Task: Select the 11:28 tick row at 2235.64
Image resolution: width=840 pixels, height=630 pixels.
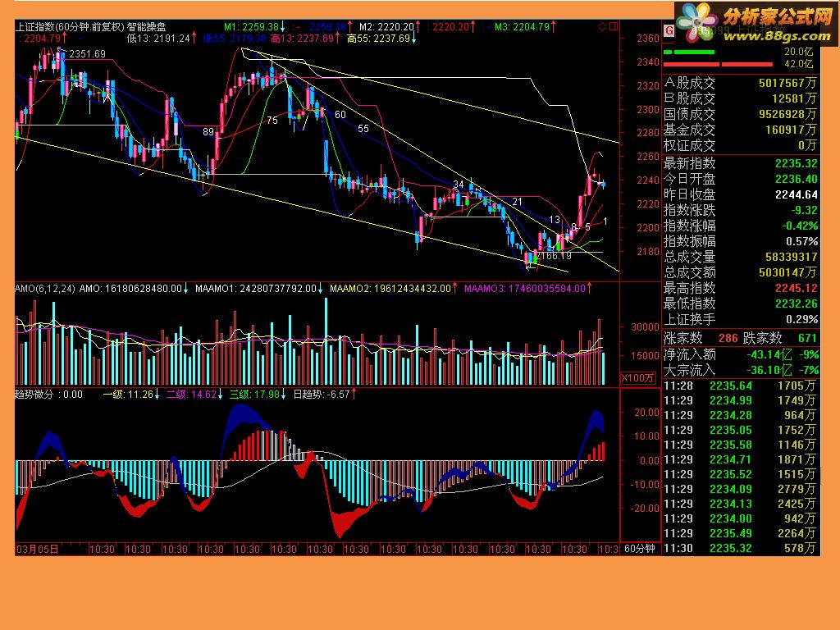Action: pos(741,386)
